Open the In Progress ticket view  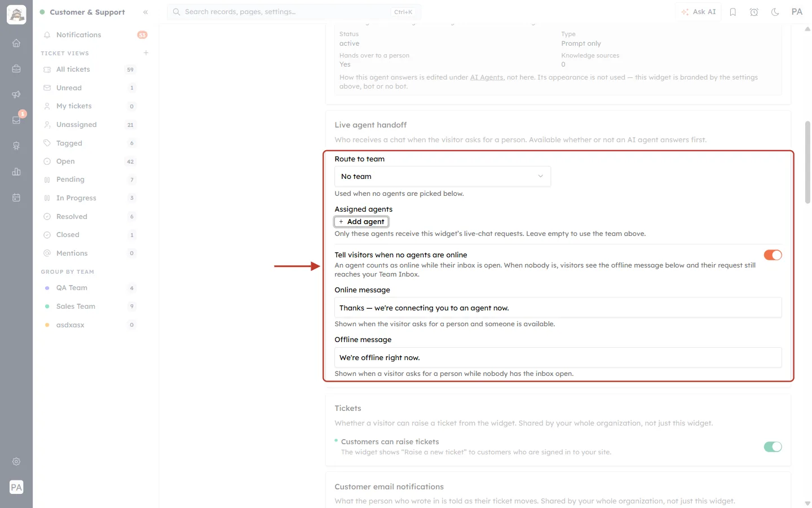[x=90, y=198]
